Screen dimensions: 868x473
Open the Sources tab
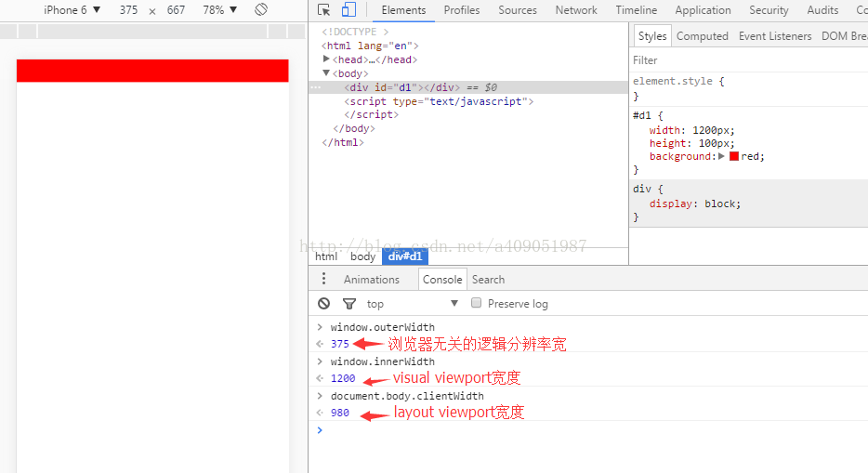(518, 10)
